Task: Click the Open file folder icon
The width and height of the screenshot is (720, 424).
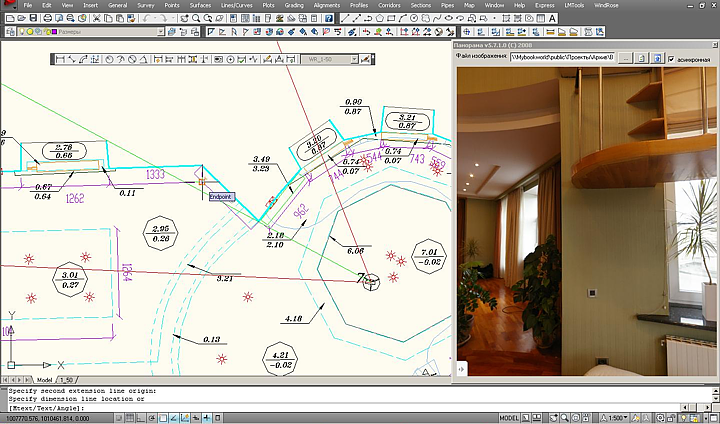Action: (22, 18)
